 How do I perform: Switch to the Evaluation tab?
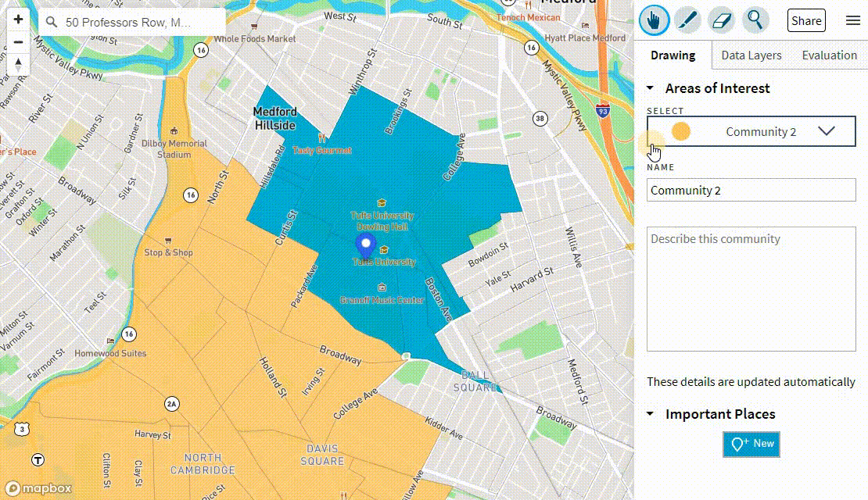pyautogui.click(x=829, y=55)
